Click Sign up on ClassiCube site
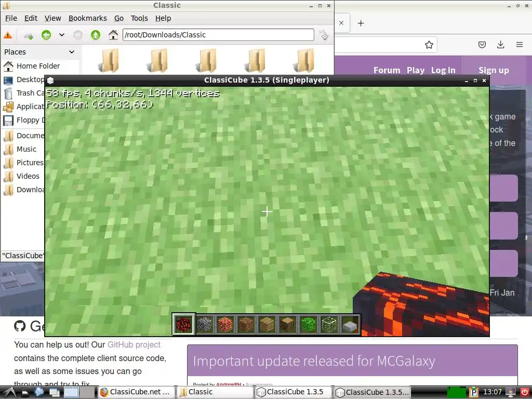Screen dimensions: 532x399 click(x=494, y=70)
